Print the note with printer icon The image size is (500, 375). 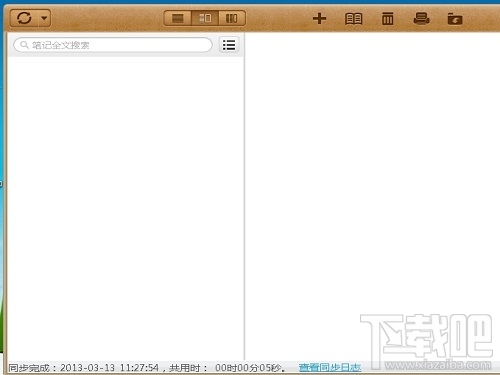421,18
